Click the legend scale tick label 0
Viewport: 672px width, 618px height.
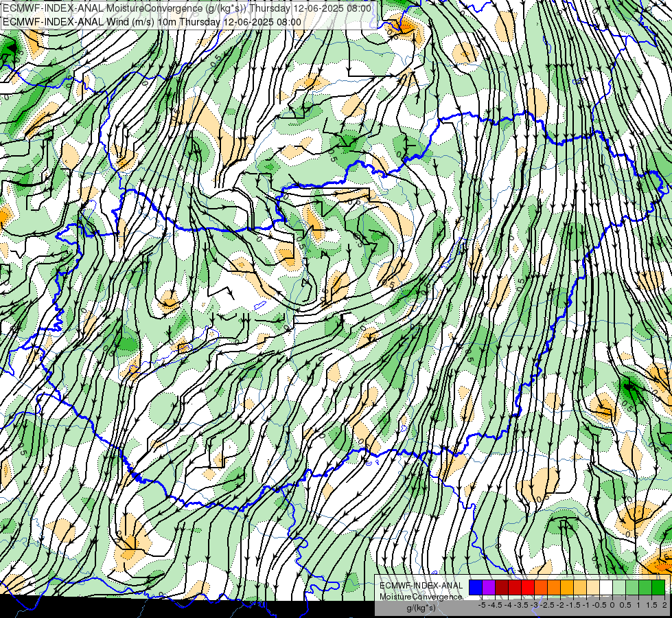click(612, 605)
